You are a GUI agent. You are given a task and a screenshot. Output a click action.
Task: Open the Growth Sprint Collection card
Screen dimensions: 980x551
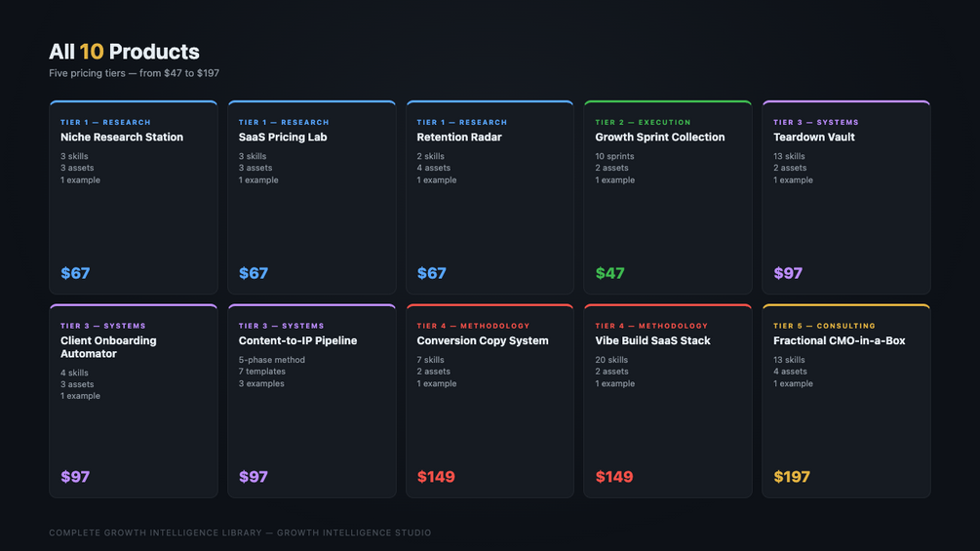tap(668, 197)
